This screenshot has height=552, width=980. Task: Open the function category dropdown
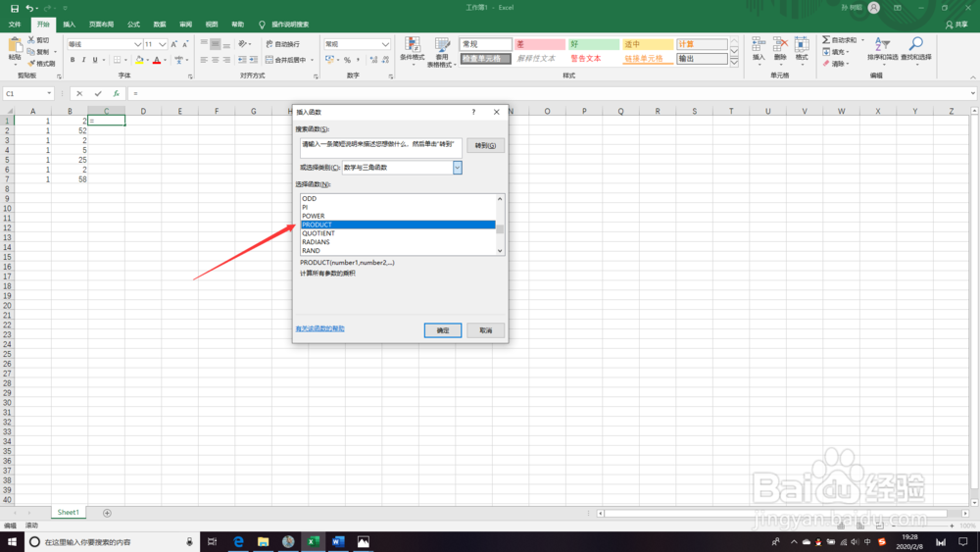(458, 168)
